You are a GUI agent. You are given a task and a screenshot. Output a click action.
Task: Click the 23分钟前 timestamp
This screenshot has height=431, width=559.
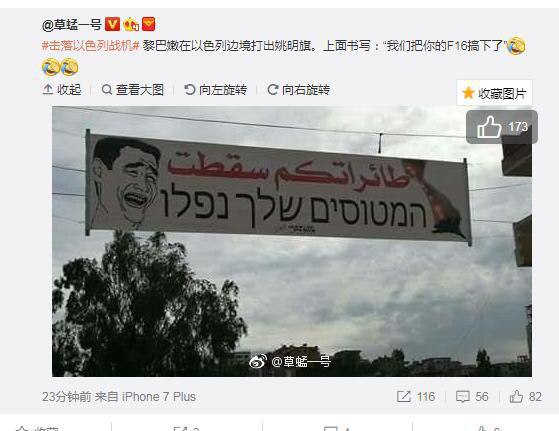67,396
